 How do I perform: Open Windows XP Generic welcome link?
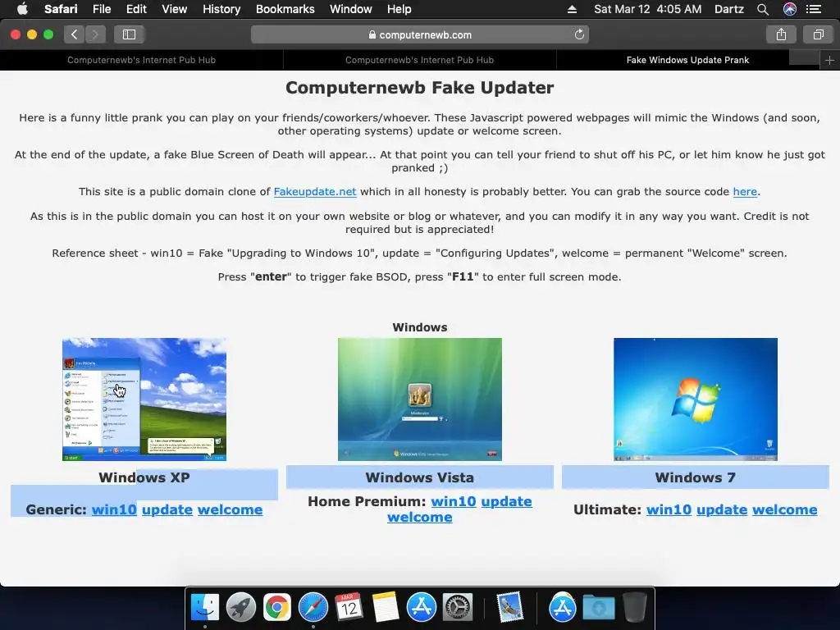[231, 509]
